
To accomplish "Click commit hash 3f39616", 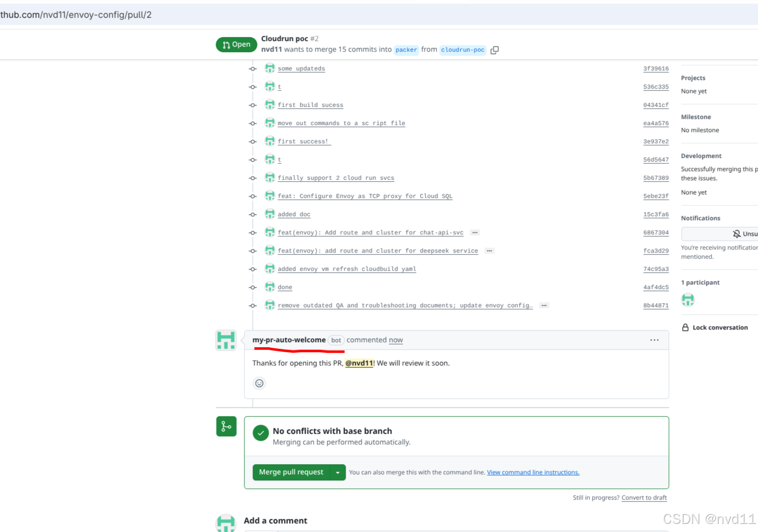I will coord(656,69).
